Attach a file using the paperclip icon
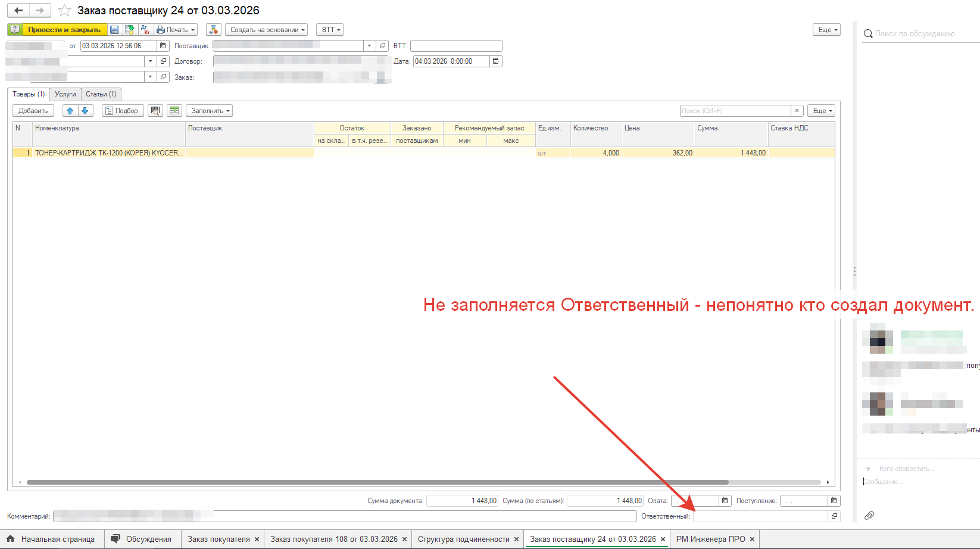 coord(869,516)
